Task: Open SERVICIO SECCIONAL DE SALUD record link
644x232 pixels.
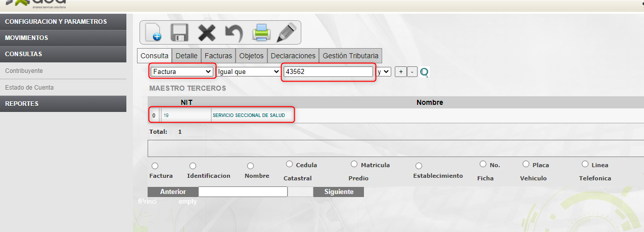Action: (249, 115)
